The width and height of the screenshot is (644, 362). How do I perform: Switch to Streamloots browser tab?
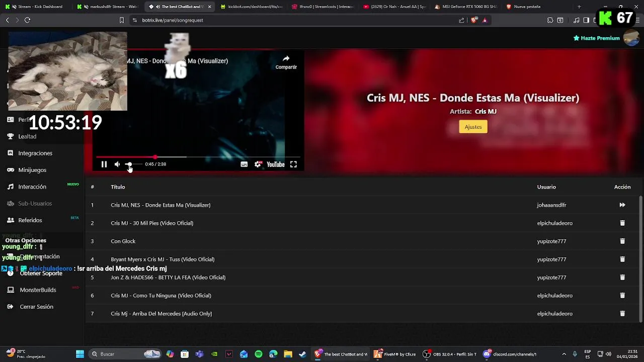pos(324,7)
